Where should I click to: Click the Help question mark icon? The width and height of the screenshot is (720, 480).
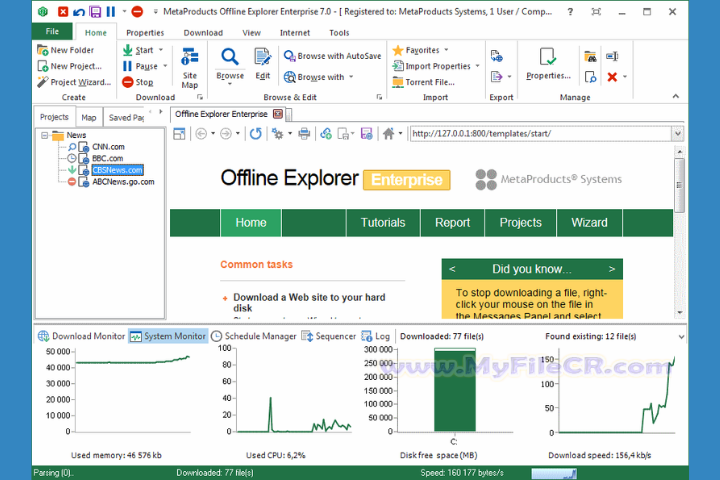[570, 12]
